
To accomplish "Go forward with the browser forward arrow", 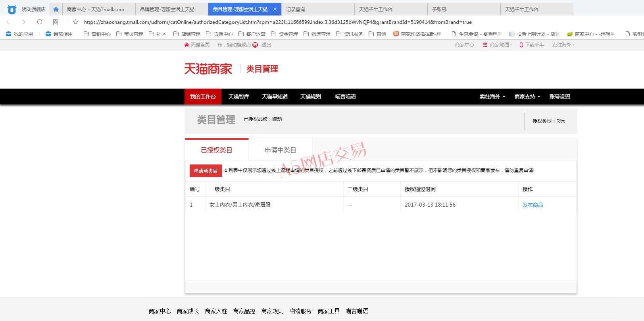I will click(x=24, y=22).
